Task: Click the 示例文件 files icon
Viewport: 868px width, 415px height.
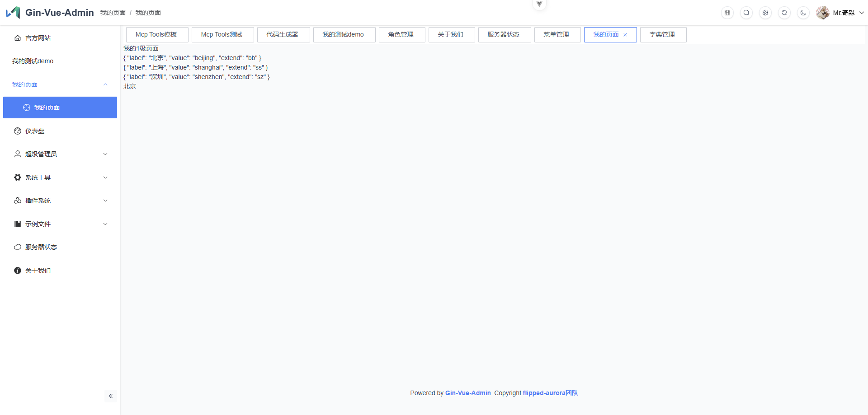Action: pos(18,224)
